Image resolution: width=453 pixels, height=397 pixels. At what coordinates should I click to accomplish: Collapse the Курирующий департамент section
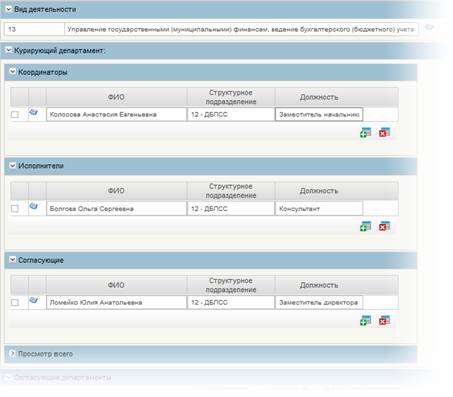9,50
